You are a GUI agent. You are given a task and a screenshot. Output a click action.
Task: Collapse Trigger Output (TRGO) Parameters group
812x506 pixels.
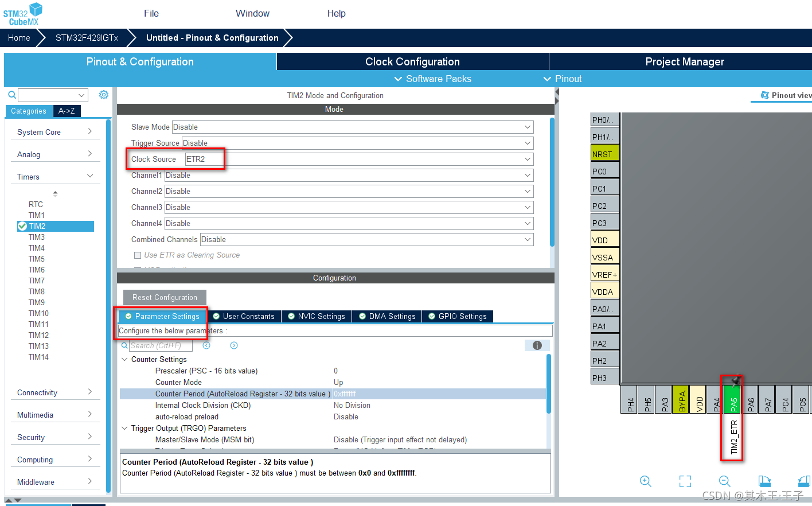124,428
